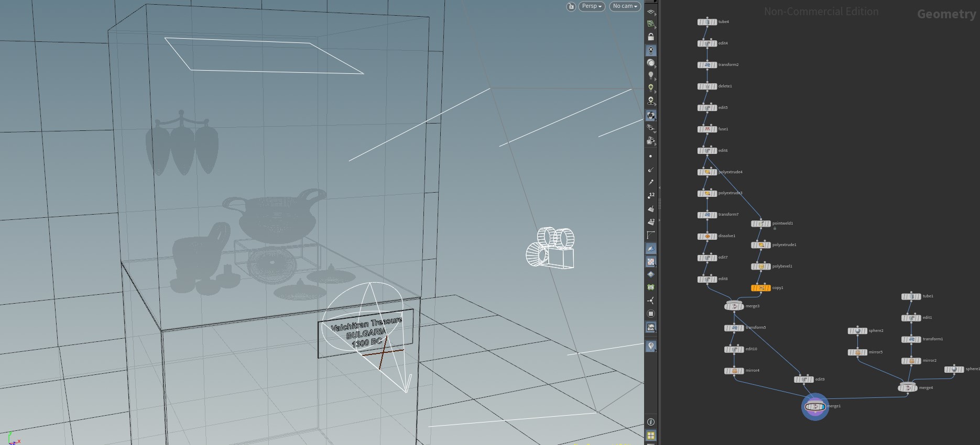The width and height of the screenshot is (980, 445).
Task: Select the copy1 node
Action: pos(761,288)
